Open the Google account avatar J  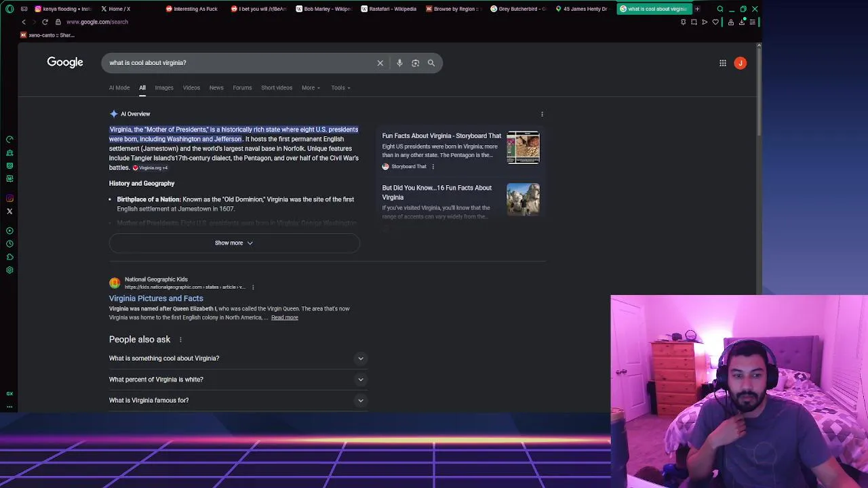pos(741,63)
